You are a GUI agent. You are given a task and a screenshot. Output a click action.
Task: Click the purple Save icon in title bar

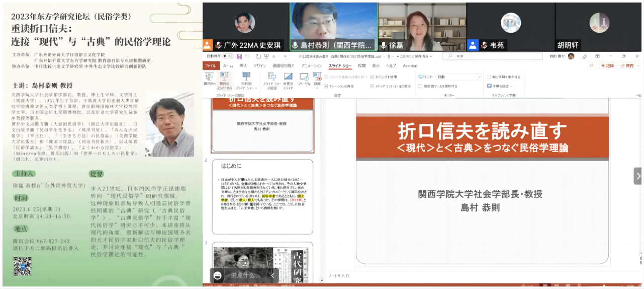coord(240,56)
